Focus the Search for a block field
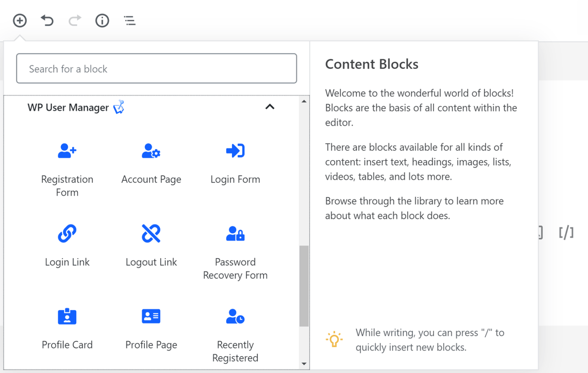This screenshot has width=588, height=373. pyautogui.click(x=156, y=69)
